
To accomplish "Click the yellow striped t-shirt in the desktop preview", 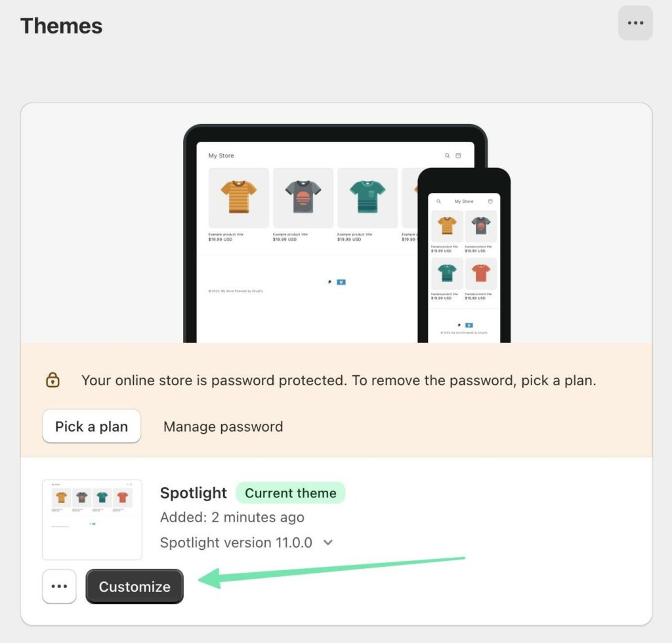I will click(x=239, y=197).
